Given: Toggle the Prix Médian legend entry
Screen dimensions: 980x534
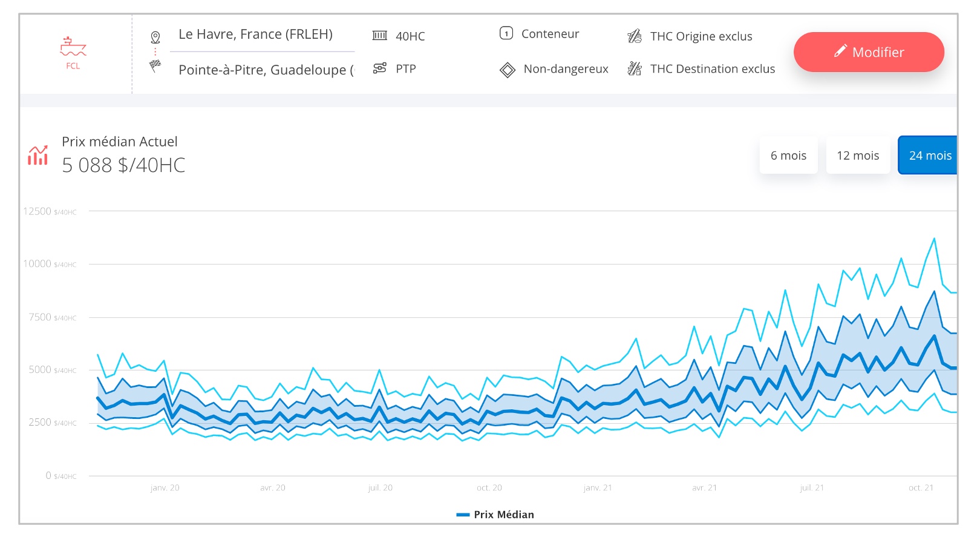Looking at the screenshot, I should [x=495, y=515].
